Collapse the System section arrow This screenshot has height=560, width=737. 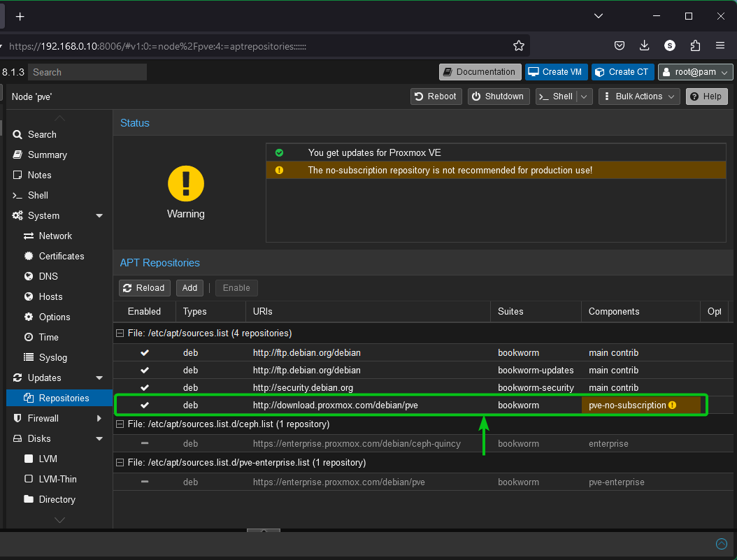coord(99,215)
